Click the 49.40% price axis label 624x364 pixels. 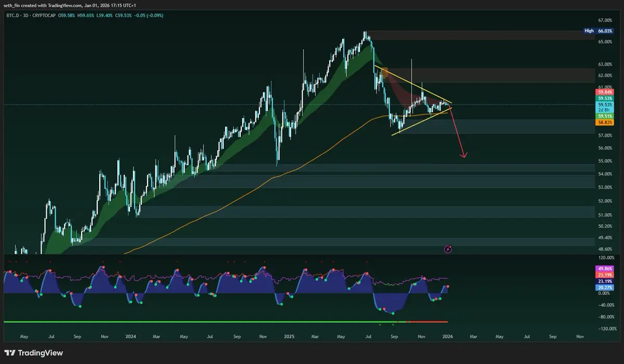pyautogui.click(x=604, y=237)
